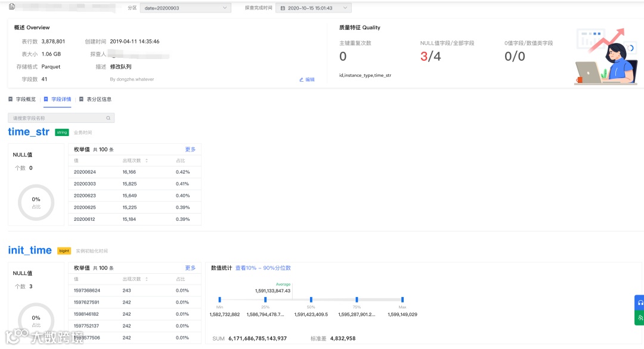Click the green user feedback icon at right edge
644x349 pixels.
(640, 318)
